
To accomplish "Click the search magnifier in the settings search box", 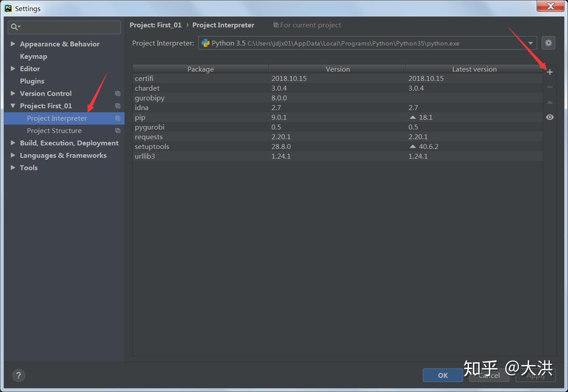I will point(14,27).
